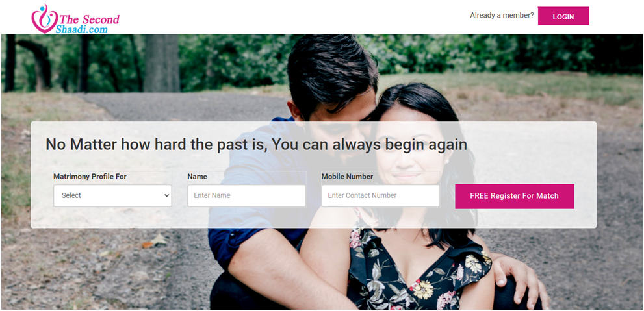The width and height of the screenshot is (644, 311).
Task: Open the Matrimony Profile For select box
Action: [x=112, y=195]
